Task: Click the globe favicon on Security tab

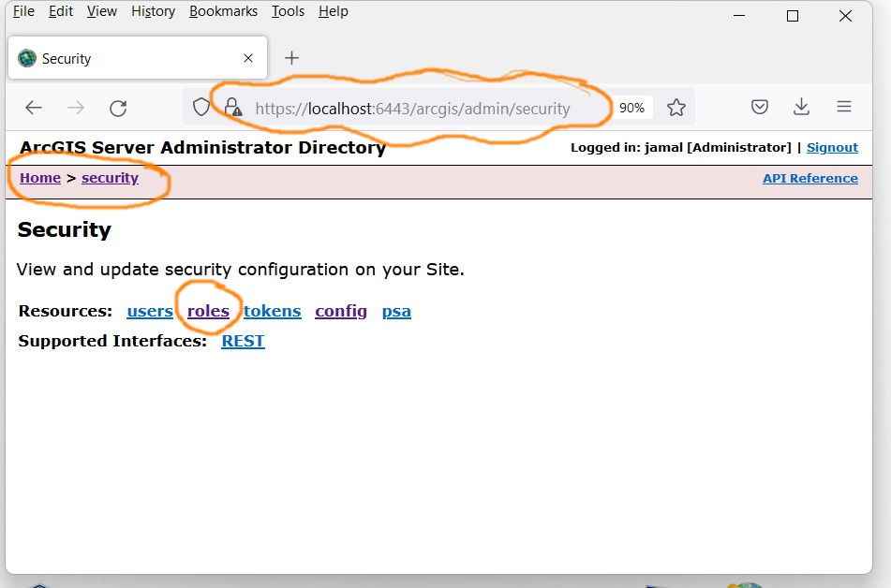Action: 27,58
